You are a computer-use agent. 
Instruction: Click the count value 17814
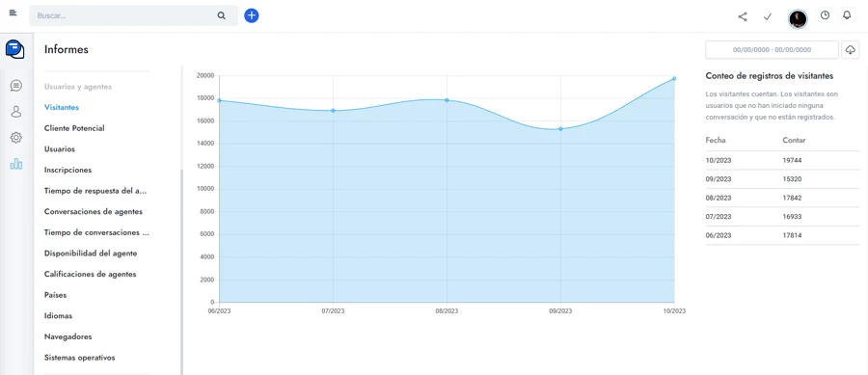[792, 235]
